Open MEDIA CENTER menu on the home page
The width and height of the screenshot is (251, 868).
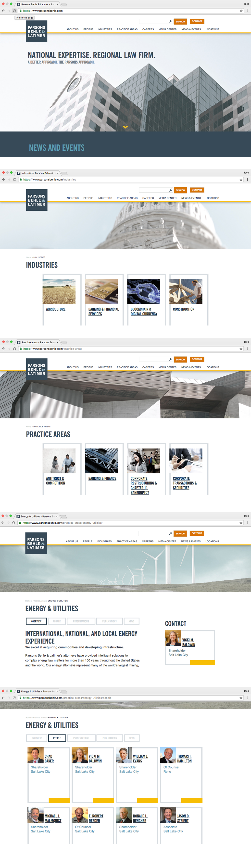[168, 29]
